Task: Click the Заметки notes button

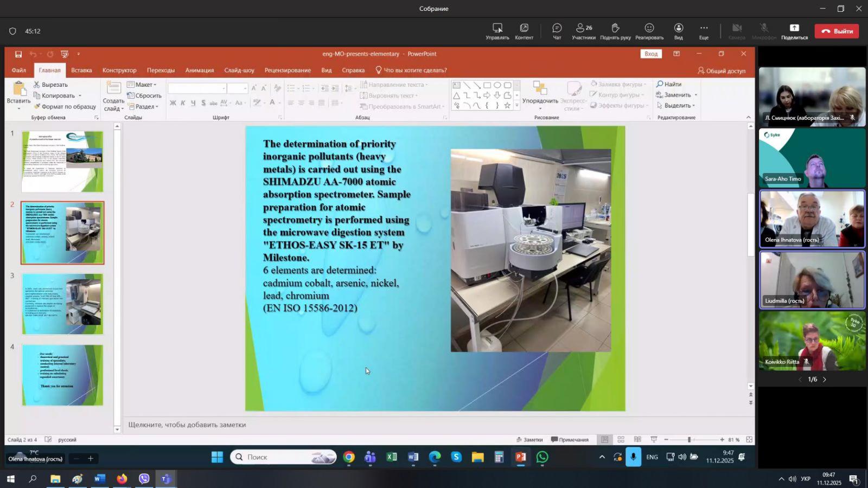Action: (x=529, y=440)
